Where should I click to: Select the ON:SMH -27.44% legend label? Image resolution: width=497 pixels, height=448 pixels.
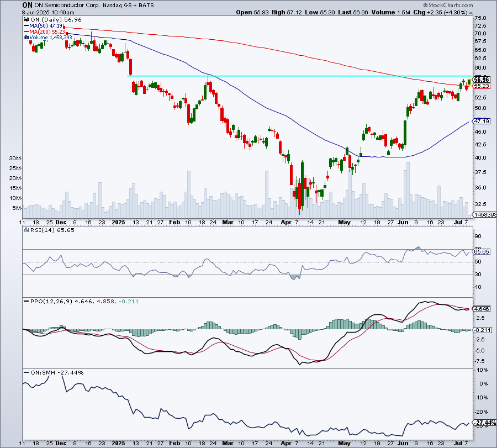(57, 372)
